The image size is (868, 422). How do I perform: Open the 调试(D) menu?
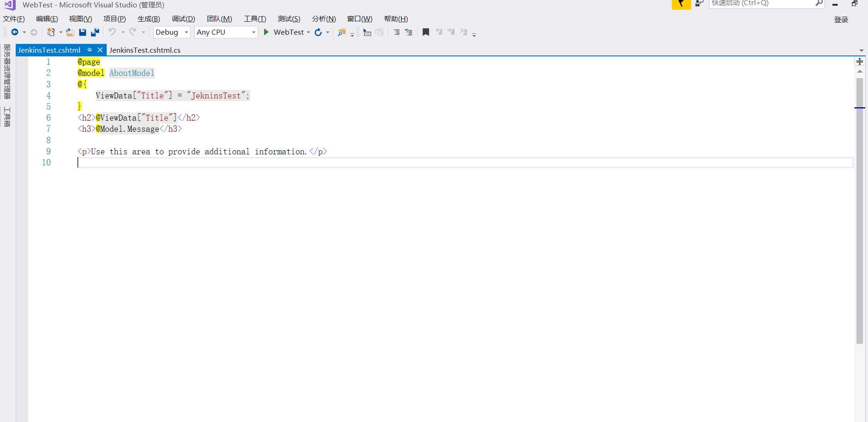click(183, 19)
